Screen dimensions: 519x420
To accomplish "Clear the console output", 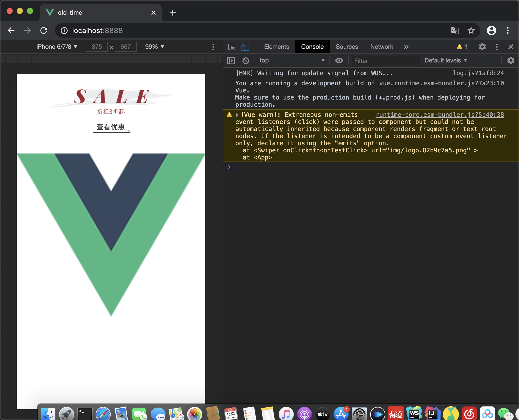I will (246, 61).
